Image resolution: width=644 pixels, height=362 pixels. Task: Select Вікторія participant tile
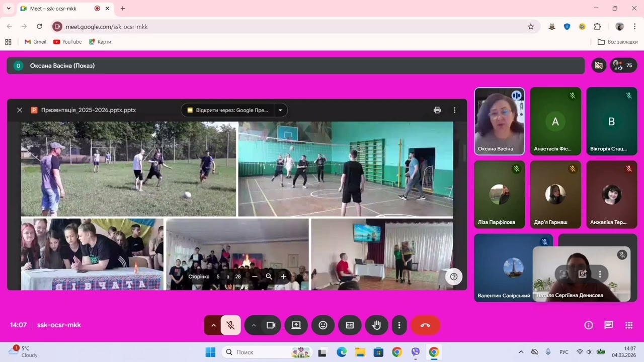click(x=612, y=121)
